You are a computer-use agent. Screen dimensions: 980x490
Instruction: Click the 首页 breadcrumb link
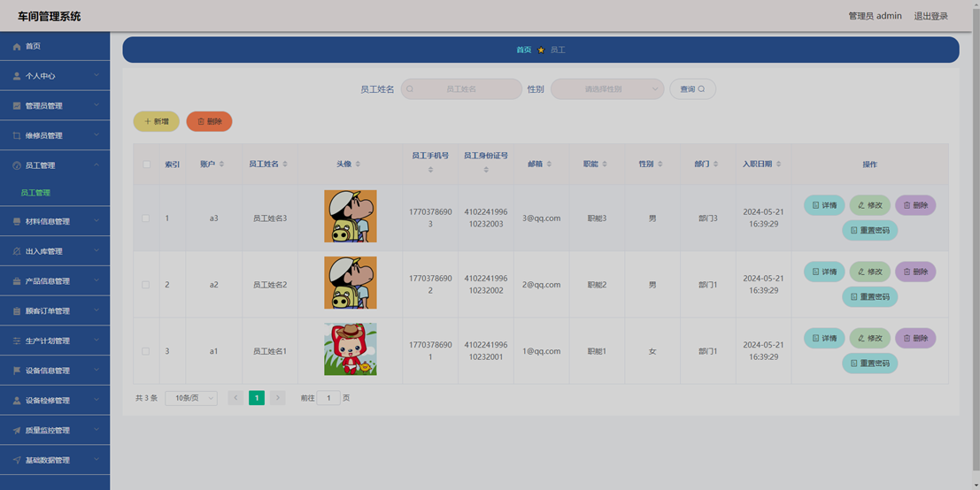(x=524, y=50)
